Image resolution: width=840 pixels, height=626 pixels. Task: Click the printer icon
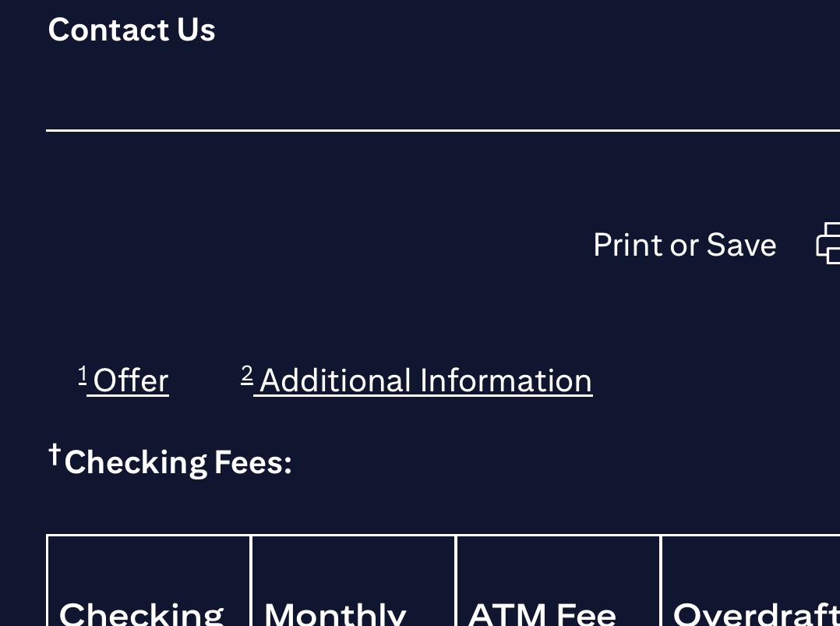coord(828,244)
